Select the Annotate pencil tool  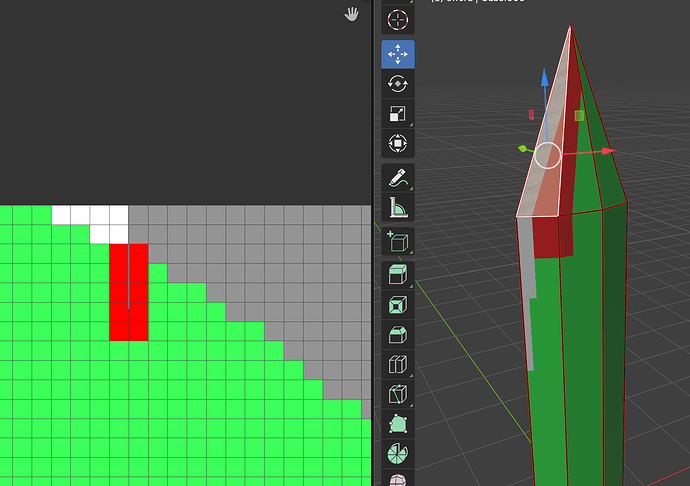click(398, 178)
